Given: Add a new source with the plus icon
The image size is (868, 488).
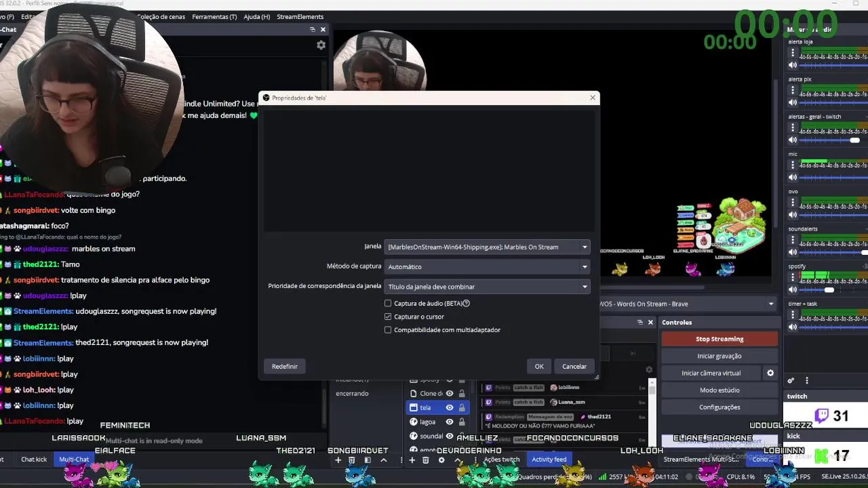Looking at the screenshot, I should (x=412, y=460).
